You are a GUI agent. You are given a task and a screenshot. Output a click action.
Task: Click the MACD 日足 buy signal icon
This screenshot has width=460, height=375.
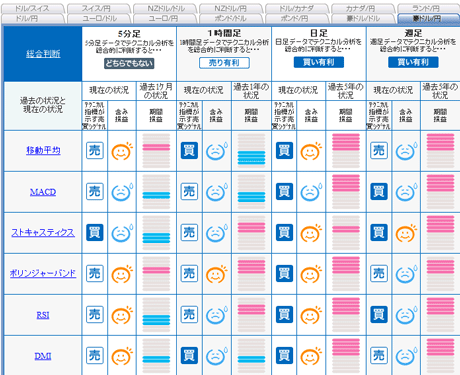pyautogui.click(x=284, y=191)
